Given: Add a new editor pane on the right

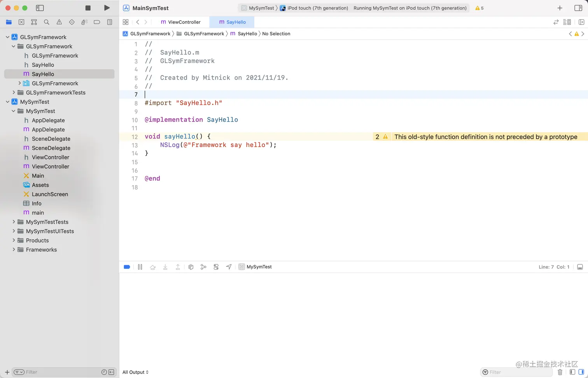Looking at the screenshot, I should click(x=581, y=22).
